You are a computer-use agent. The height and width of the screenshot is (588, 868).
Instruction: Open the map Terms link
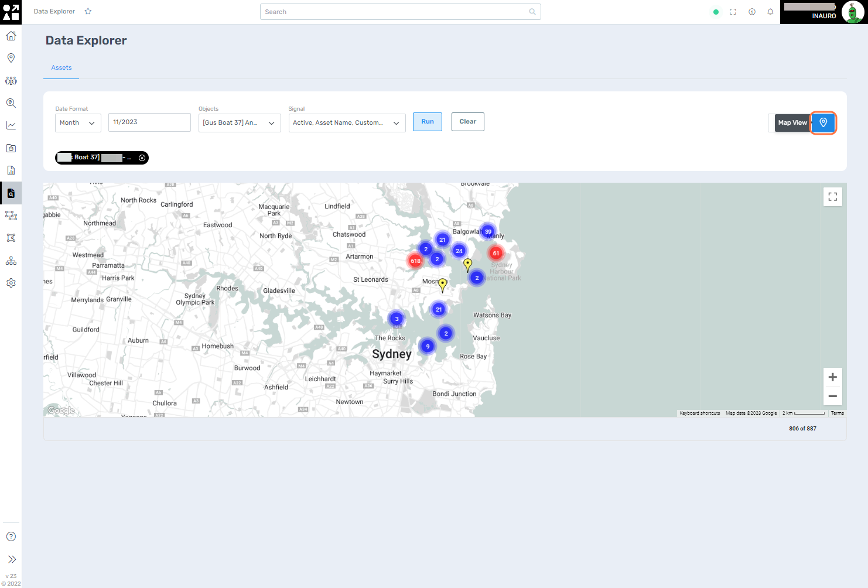click(838, 413)
